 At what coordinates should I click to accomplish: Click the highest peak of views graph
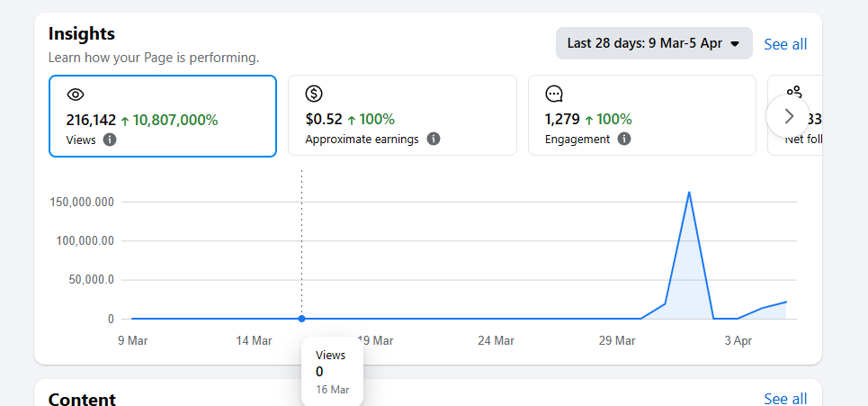pyautogui.click(x=689, y=193)
